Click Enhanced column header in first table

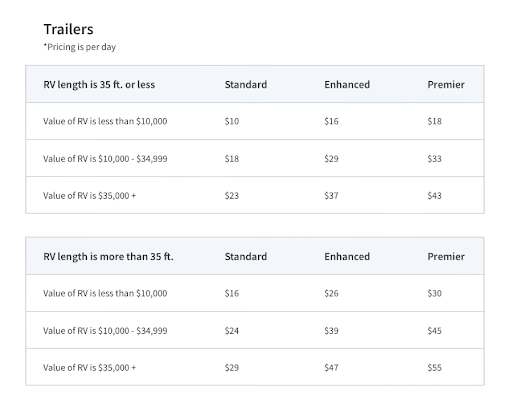click(347, 85)
